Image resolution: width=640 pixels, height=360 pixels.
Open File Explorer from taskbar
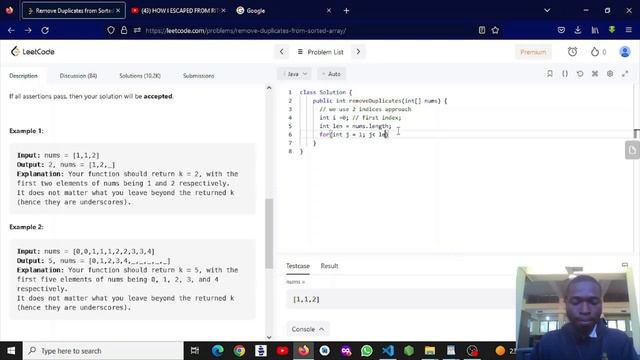[430, 351]
